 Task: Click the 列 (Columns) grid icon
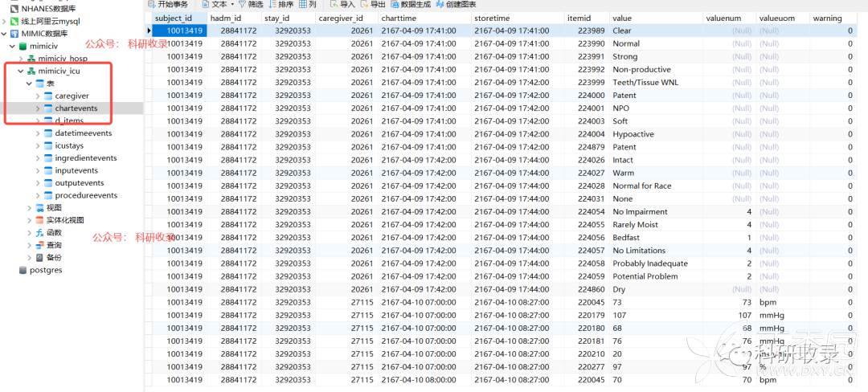click(x=302, y=4)
